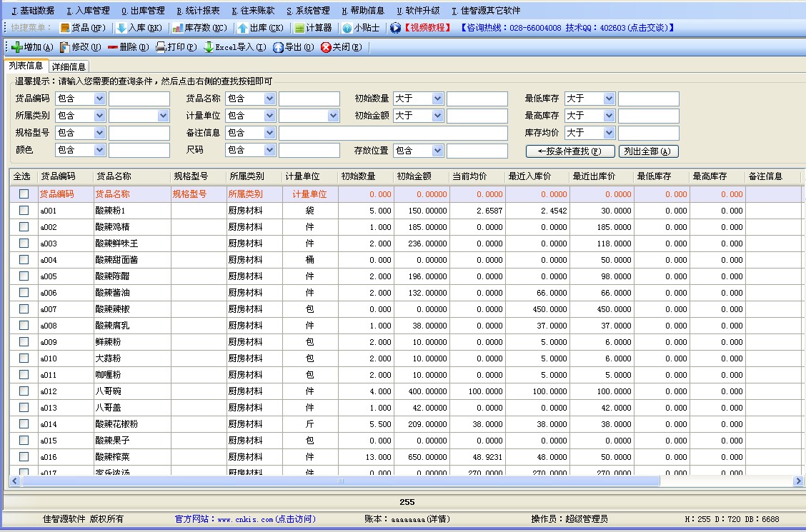
Task: Open the 统计报表 menu
Action: [x=198, y=11]
